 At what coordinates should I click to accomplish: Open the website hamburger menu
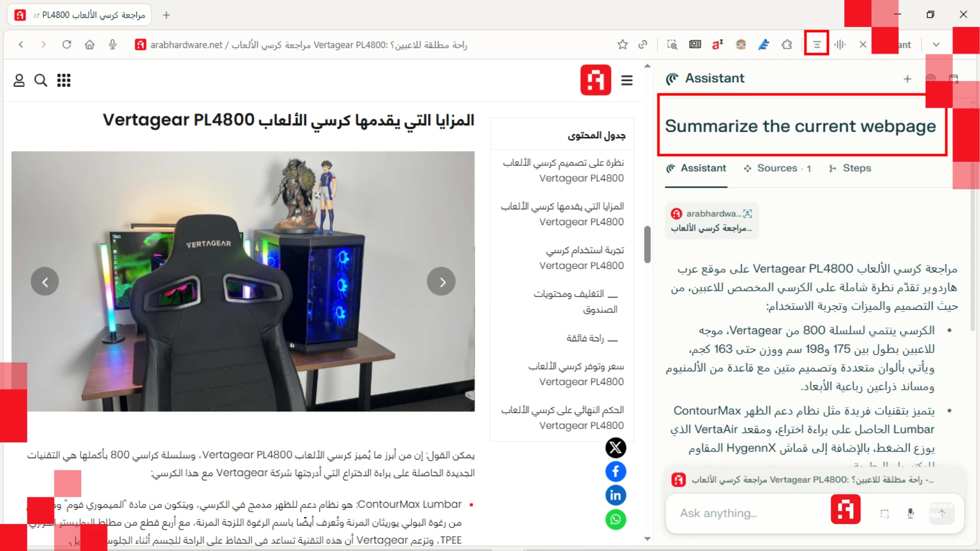point(627,80)
